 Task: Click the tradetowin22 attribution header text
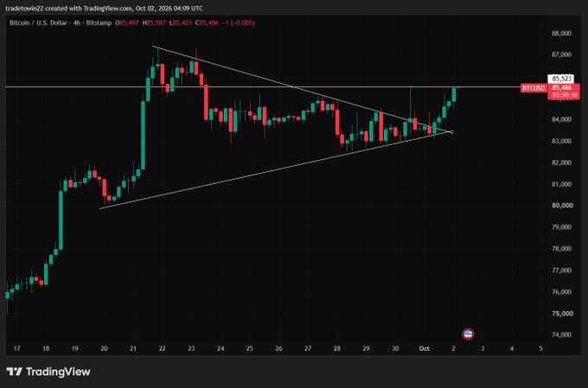tap(105, 9)
